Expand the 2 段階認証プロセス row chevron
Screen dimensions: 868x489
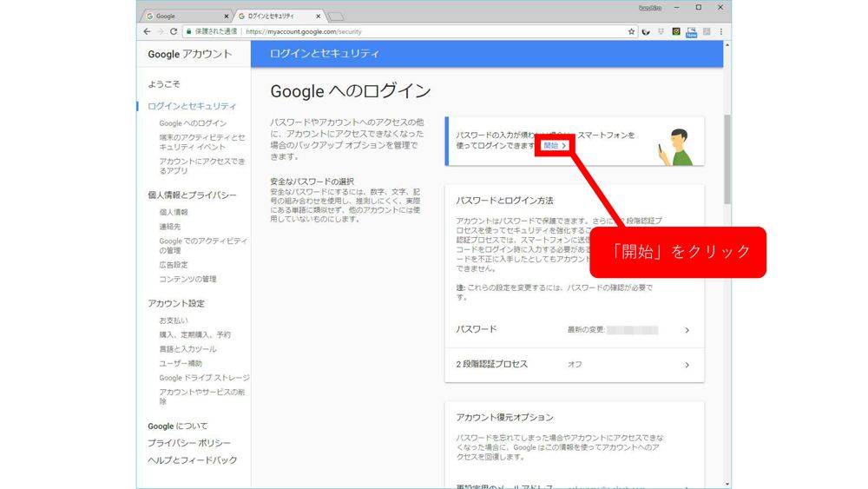point(687,365)
